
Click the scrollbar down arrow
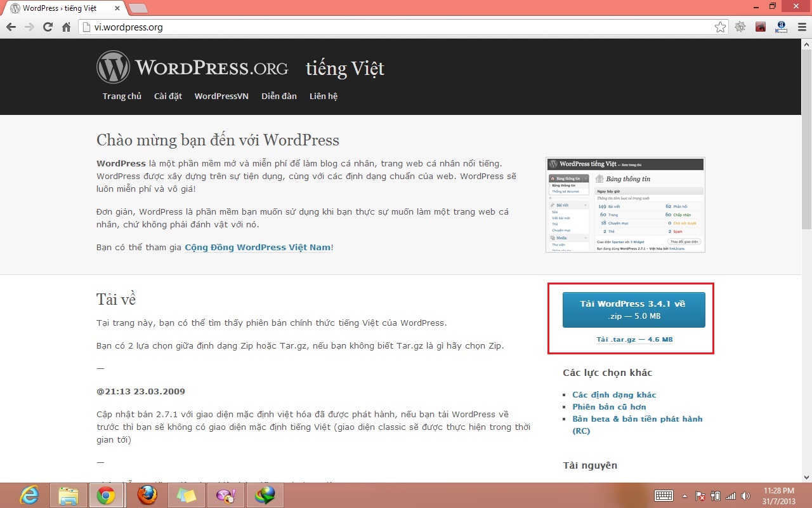point(806,477)
